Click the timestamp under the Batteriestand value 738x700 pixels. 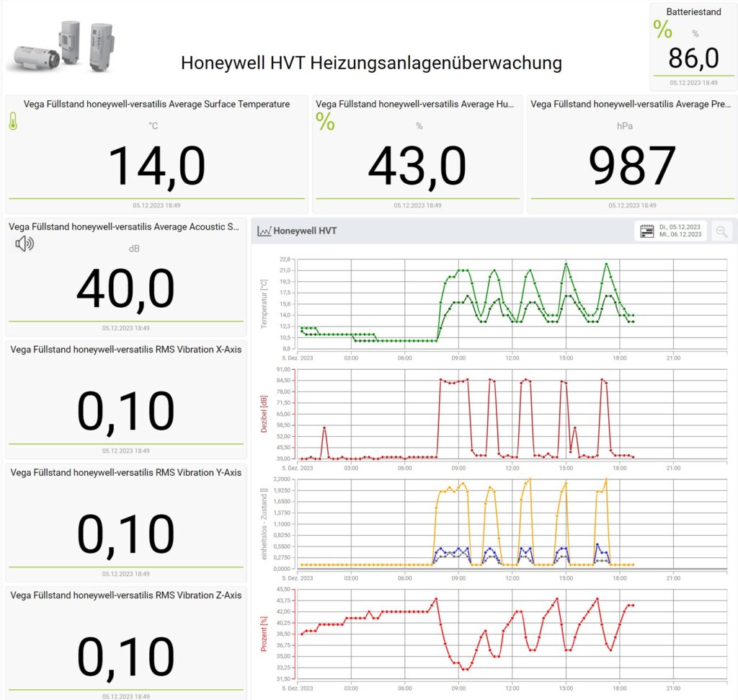(693, 82)
